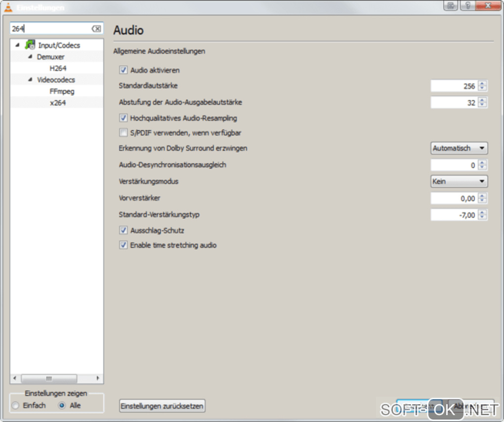Decrease the Vorverstärker value

click(482, 201)
